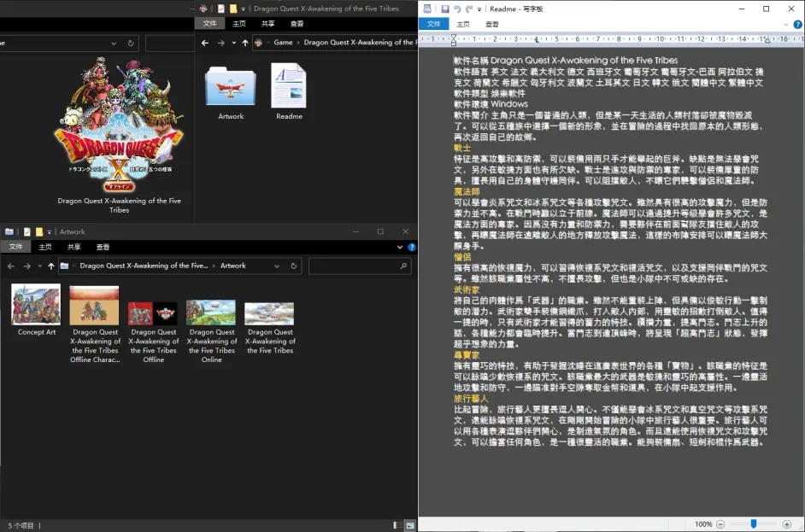Click the up-arrow icon in the Artwork window
Image resolution: width=805 pixels, height=532 pixels.
coord(50,266)
